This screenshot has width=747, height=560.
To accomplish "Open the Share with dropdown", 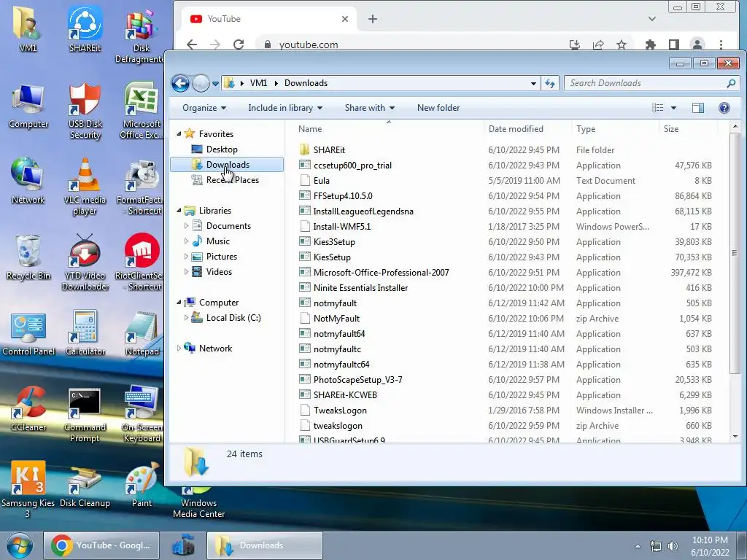I will pyautogui.click(x=370, y=108).
